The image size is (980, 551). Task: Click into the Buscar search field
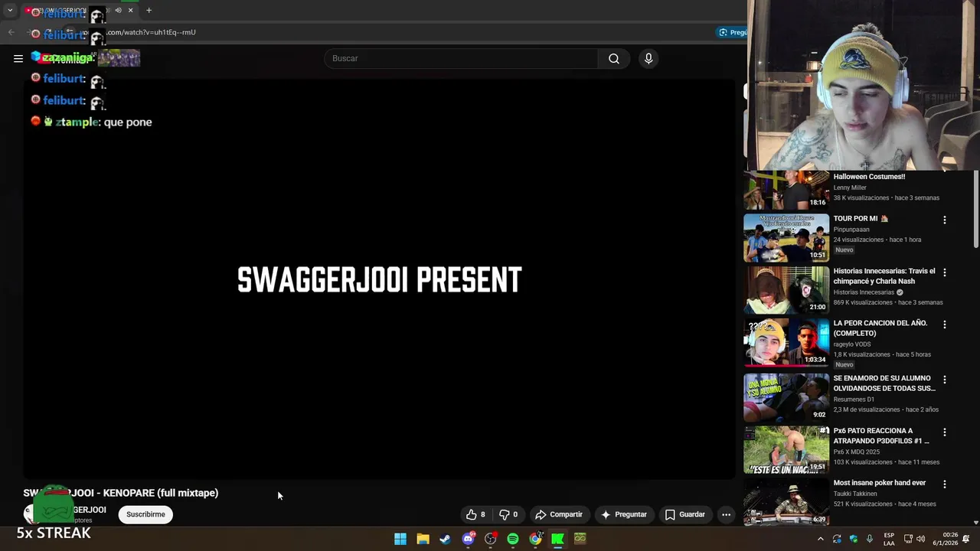[461, 58]
